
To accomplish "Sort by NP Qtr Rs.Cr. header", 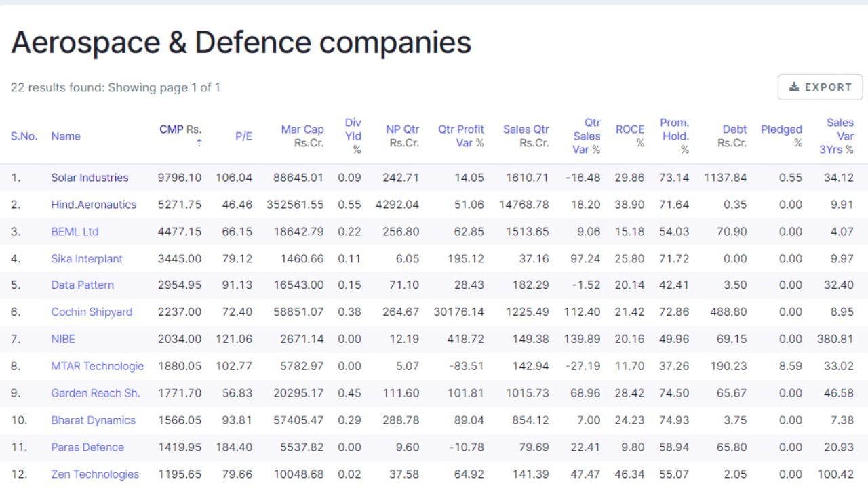I will pos(403,136).
